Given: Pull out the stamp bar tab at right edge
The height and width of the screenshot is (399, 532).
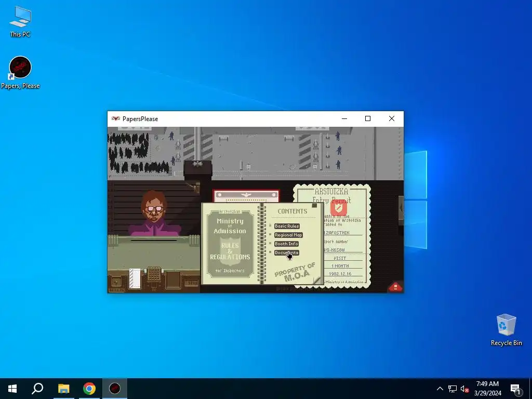Looking at the screenshot, I should [x=401, y=210].
